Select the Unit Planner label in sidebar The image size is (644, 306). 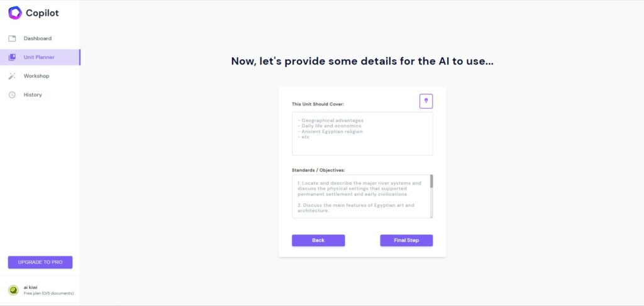coord(39,57)
